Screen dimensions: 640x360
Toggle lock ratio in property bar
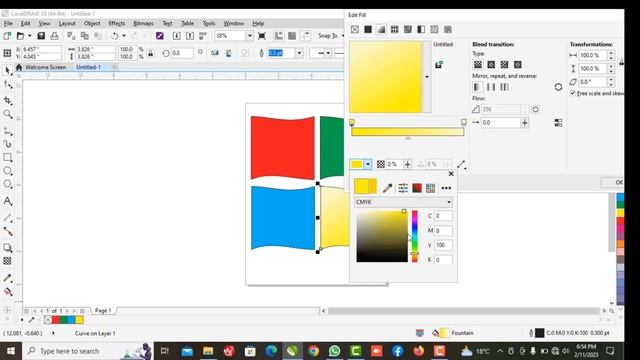tap(151, 53)
